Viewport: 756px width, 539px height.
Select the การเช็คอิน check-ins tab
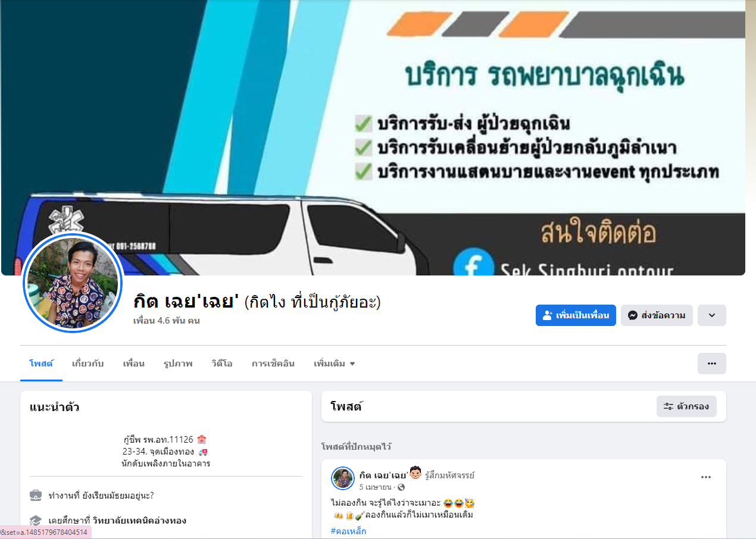coord(273,363)
